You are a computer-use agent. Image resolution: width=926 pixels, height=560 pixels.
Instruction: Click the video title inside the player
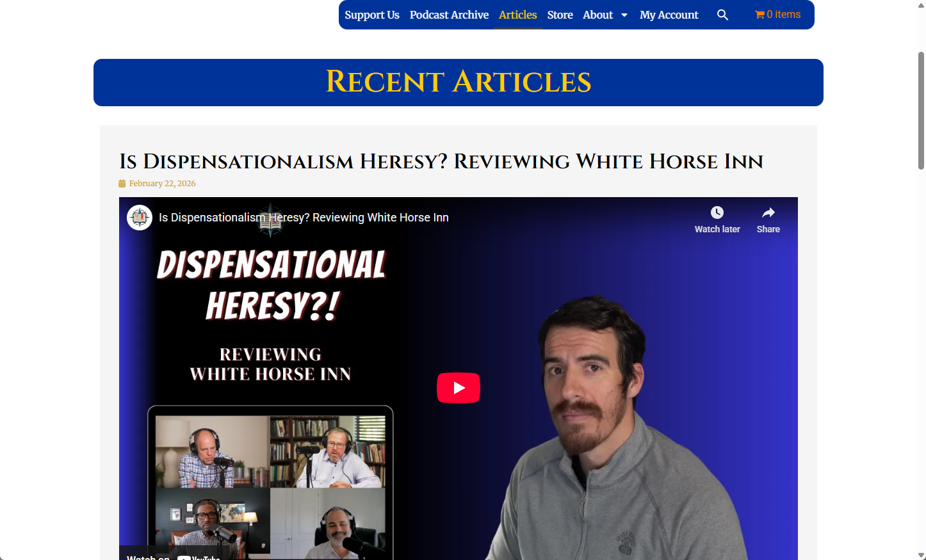tap(304, 218)
